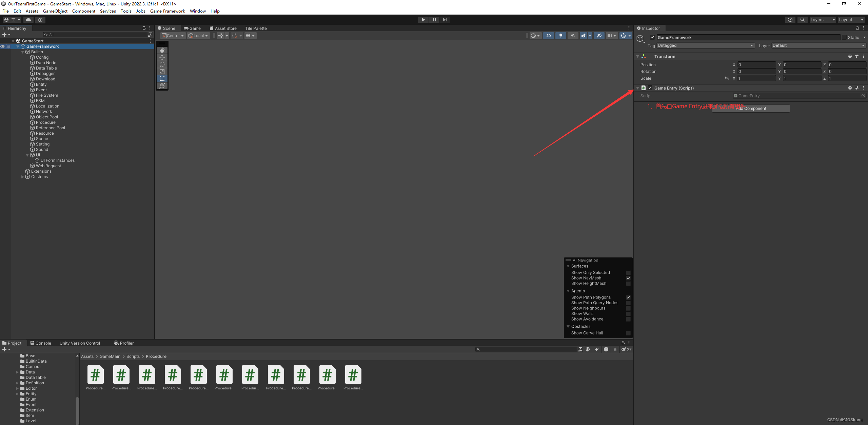
Task: Toggle Show Path Polygons checkbox
Action: [x=628, y=297]
